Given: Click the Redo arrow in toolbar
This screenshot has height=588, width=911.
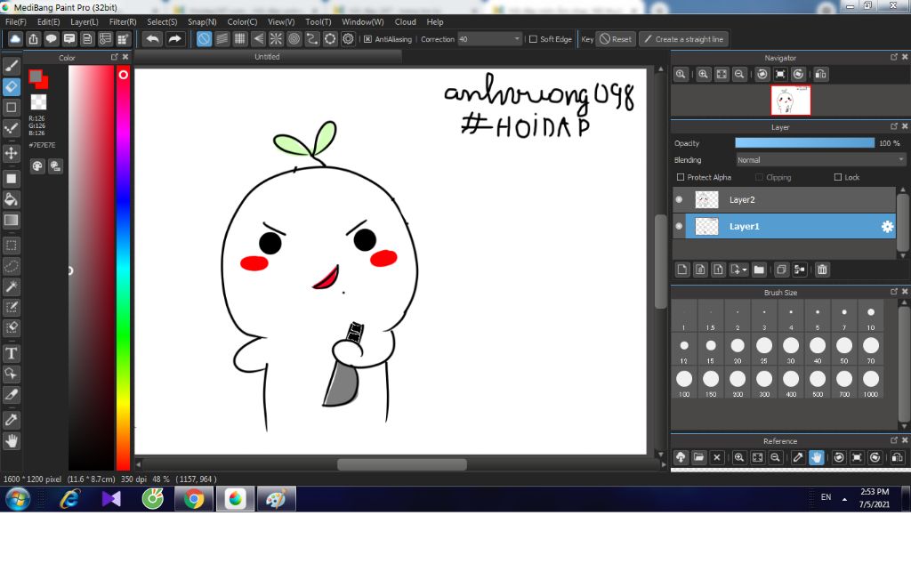Looking at the screenshot, I should coord(174,39).
